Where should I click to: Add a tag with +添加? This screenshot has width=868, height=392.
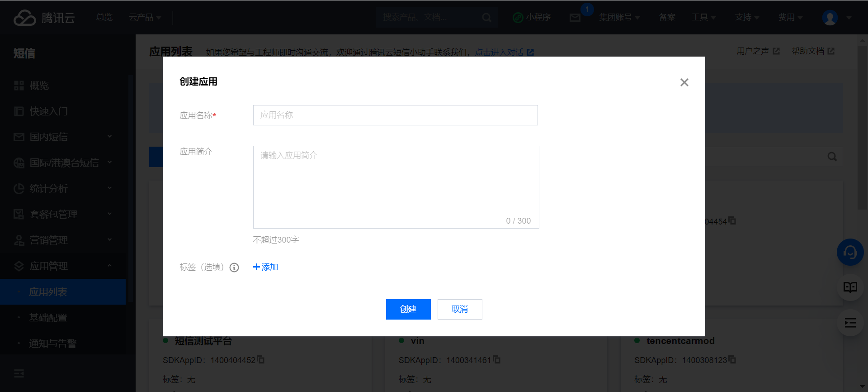pos(265,267)
